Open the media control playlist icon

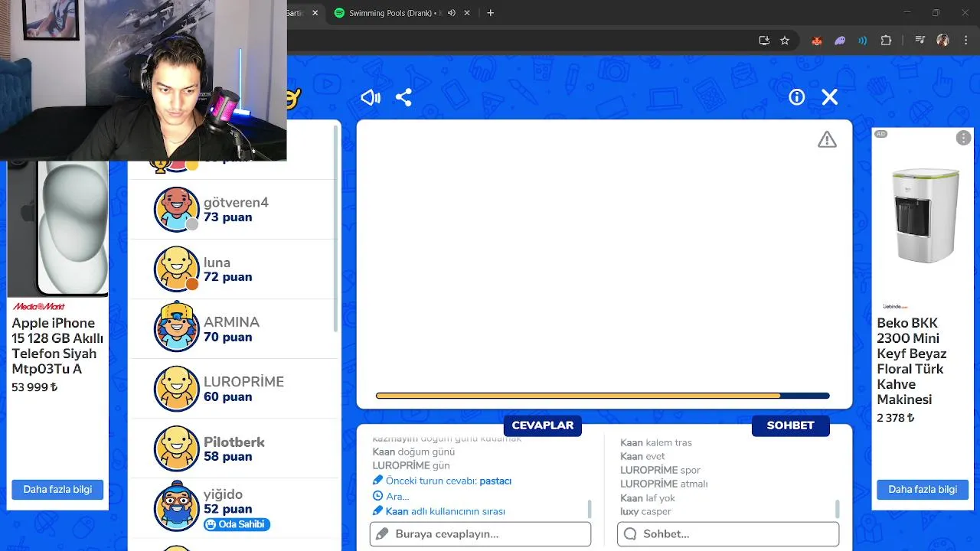(x=920, y=41)
